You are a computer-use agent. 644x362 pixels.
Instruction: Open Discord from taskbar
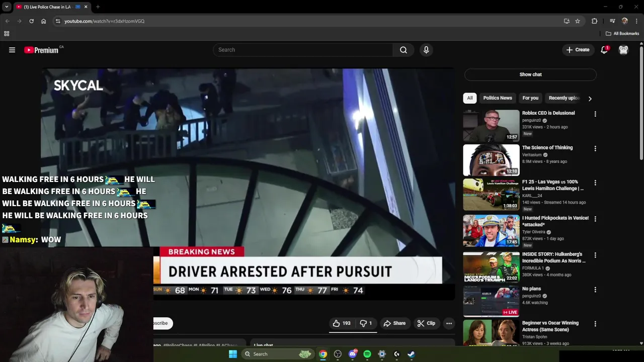click(x=353, y=354)
